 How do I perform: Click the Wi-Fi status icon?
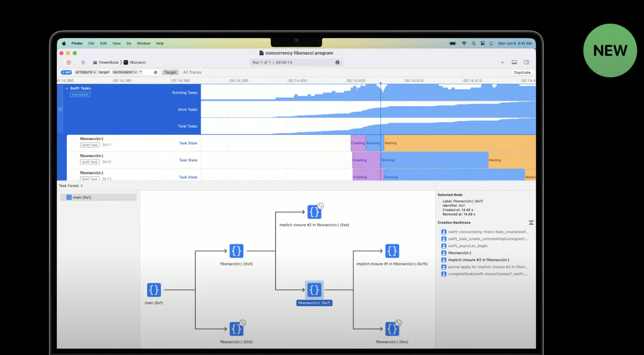(464, 43)
